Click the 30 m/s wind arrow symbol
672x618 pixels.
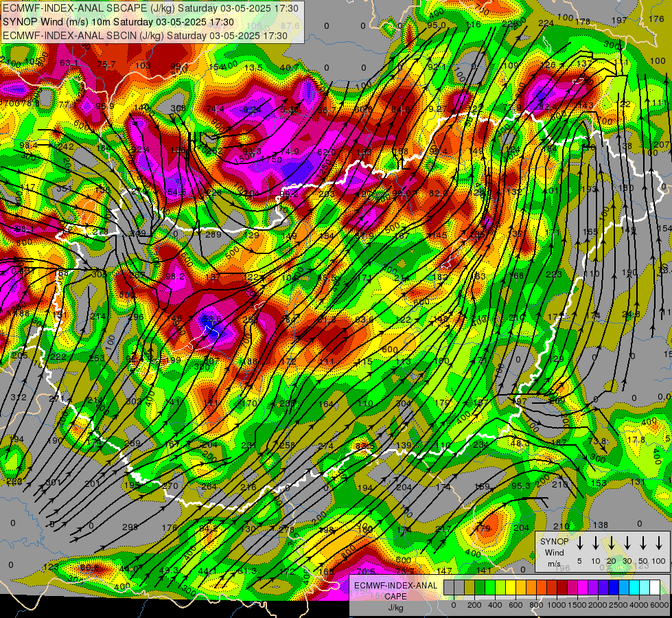[627, 543]
